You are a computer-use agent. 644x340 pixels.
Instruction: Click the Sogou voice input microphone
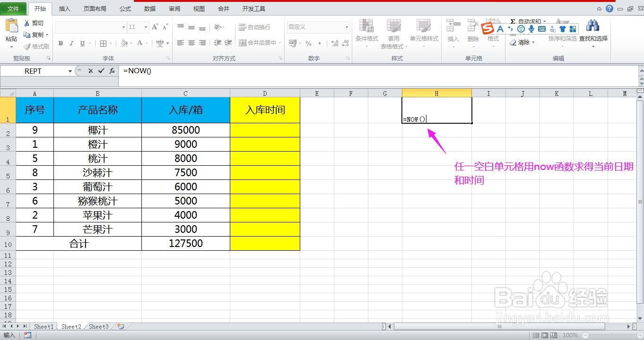click(x=531, y=29)
